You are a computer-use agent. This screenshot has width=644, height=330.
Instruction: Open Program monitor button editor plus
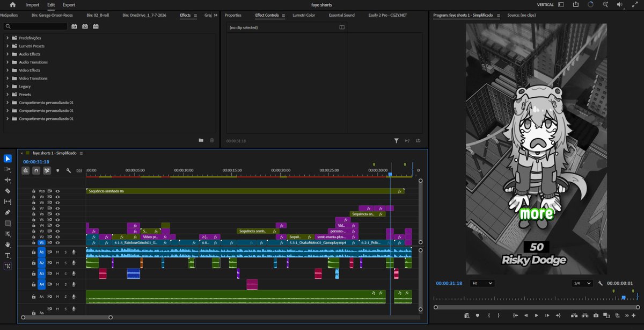tap(633, 315)
